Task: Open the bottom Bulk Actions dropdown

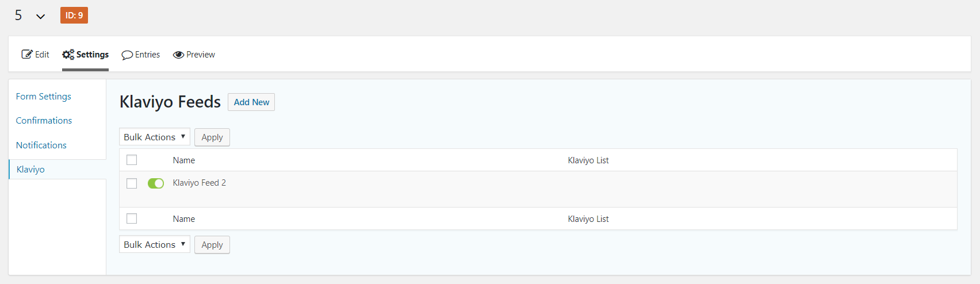Action: click(x=154, y=244)
